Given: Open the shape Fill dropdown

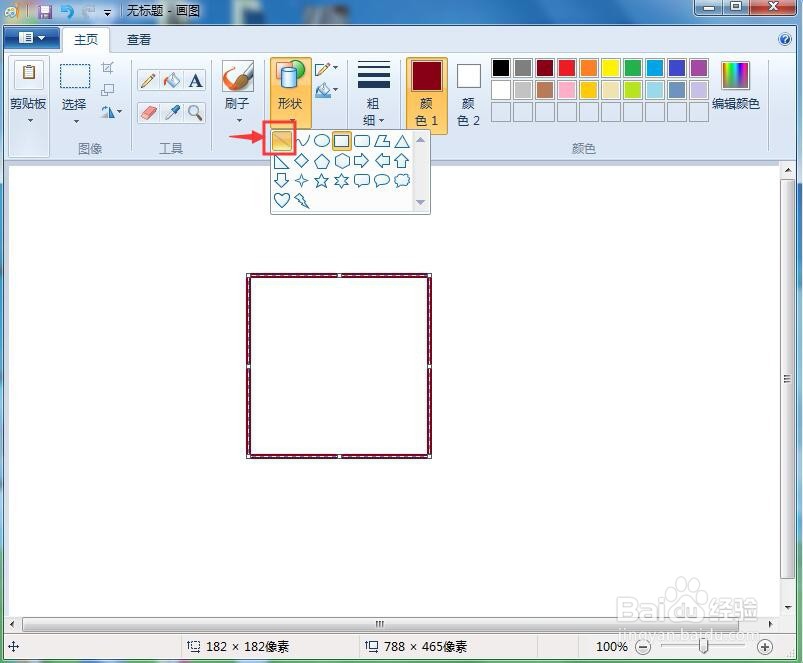Looking at the screenshot, I should point(326,91).
